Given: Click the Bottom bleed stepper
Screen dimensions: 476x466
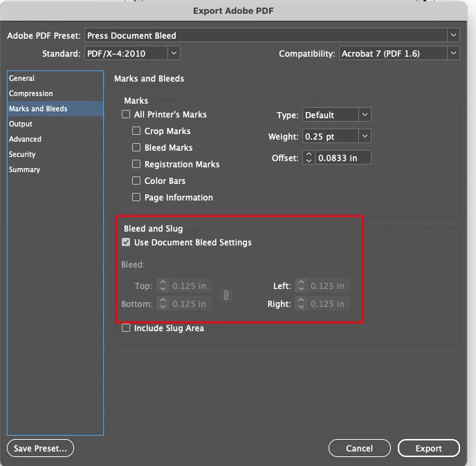Looking at the screenshot, I should pyautogui.click(x=163, y=304).
